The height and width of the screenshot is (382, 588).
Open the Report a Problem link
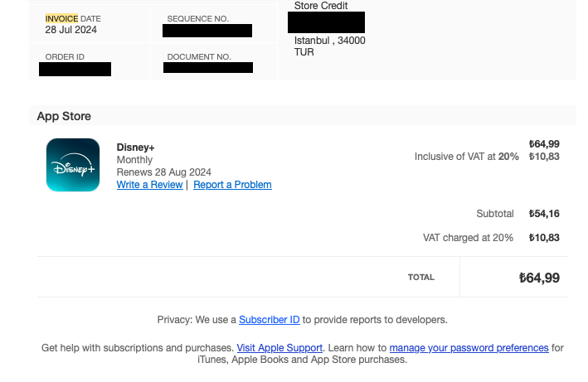[x=232, y=185]
